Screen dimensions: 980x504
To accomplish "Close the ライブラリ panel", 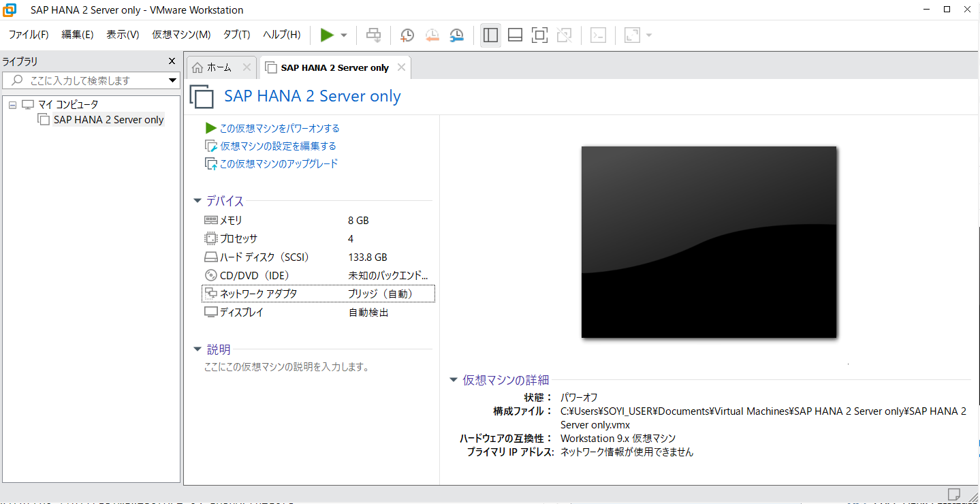I will [x=172, y=61].
